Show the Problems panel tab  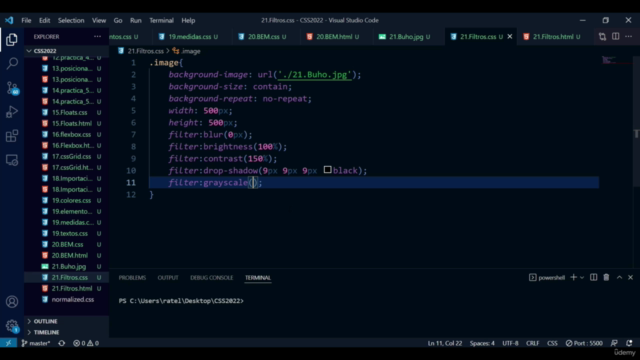132,278
